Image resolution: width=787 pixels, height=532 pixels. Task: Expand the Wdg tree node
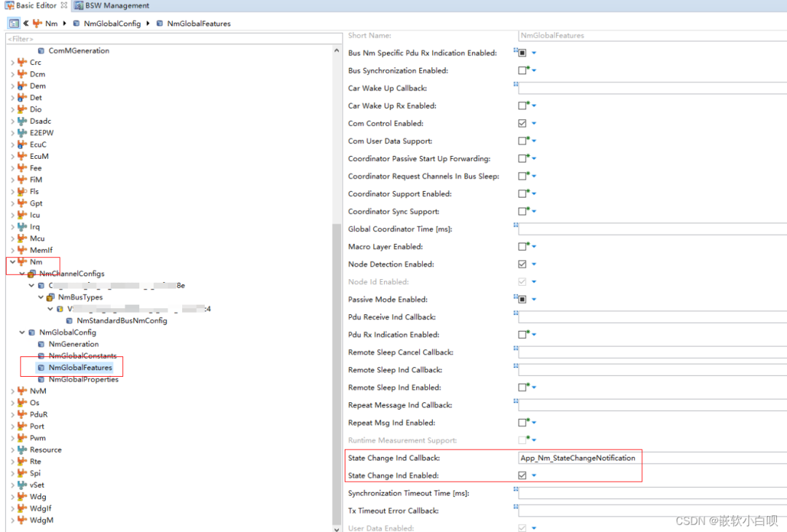[x=12, y=496]
